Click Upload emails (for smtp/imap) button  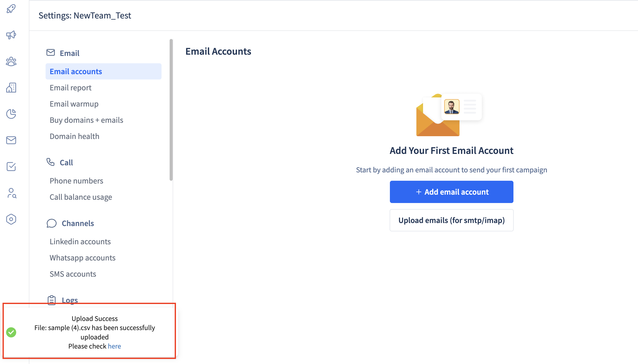[x=451, y=220]
